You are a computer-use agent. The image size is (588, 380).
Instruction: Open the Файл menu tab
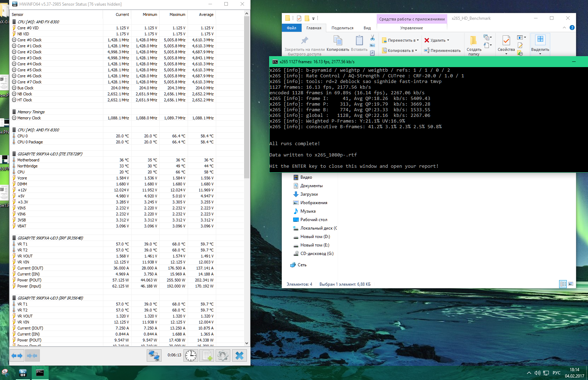[291, 28]
